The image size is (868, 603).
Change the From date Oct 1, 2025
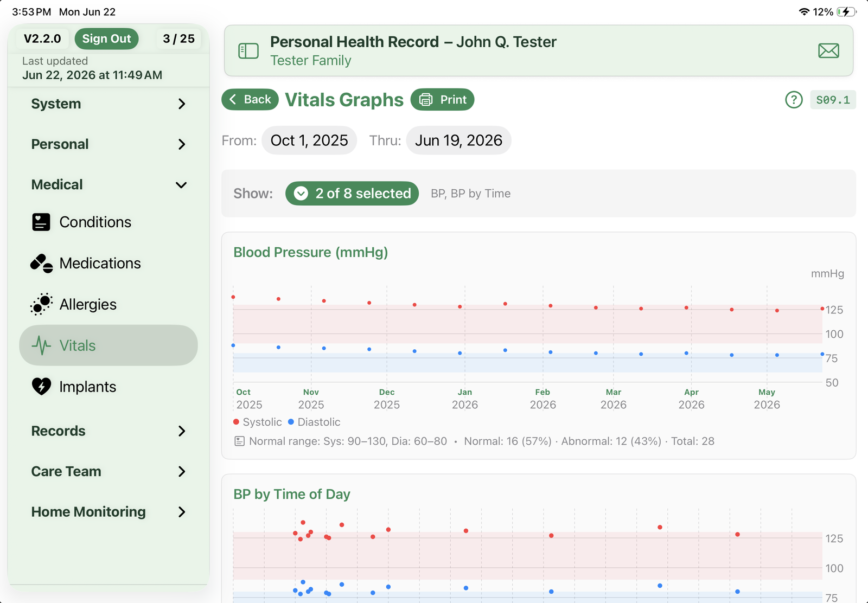(309, 140)
